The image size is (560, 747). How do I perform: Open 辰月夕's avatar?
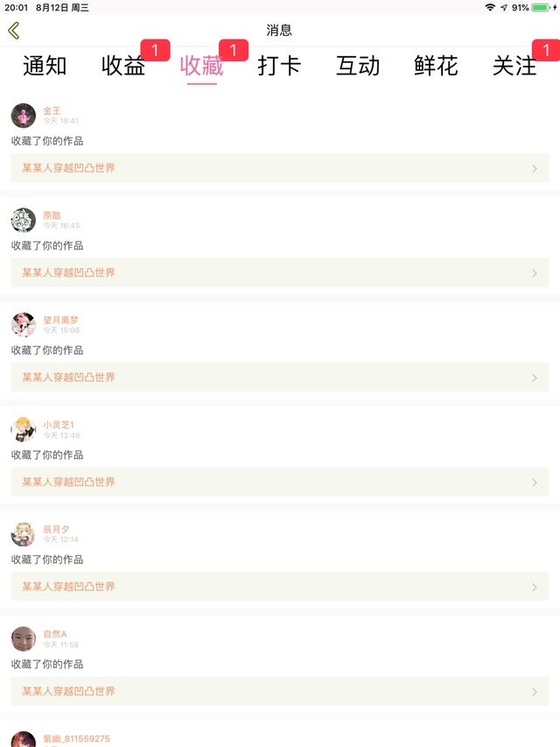coord(24,533)
